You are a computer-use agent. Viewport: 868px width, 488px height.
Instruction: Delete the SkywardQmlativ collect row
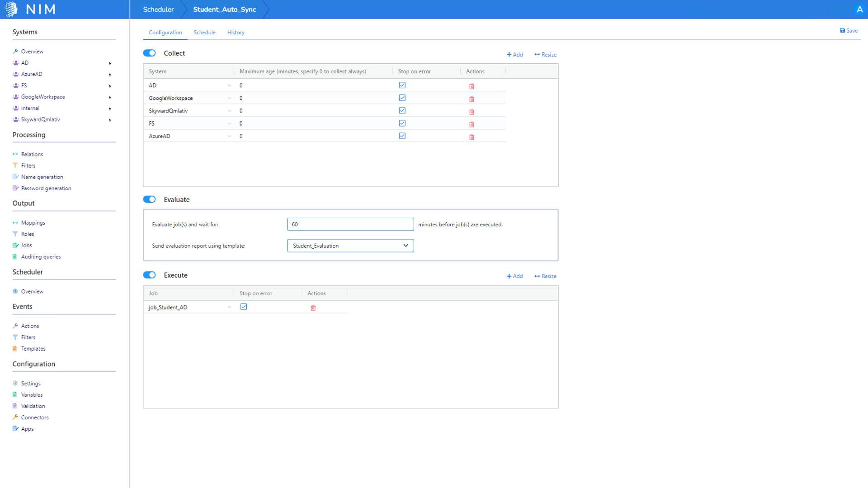pyautogui.click(x=472, y=112)
